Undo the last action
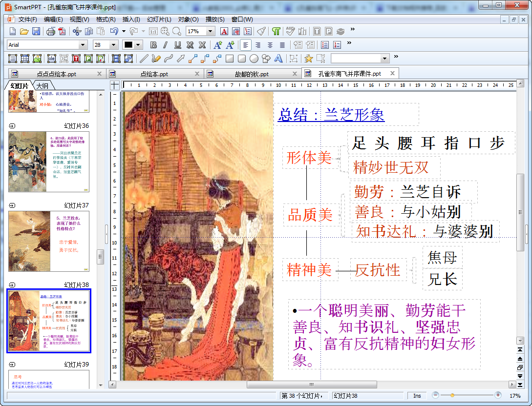 (114, 32)
